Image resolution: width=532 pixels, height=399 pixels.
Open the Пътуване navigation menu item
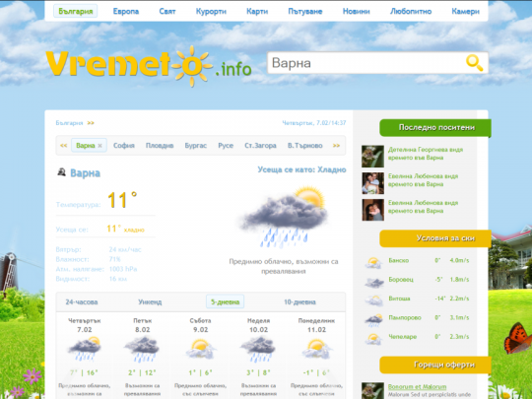305,11
